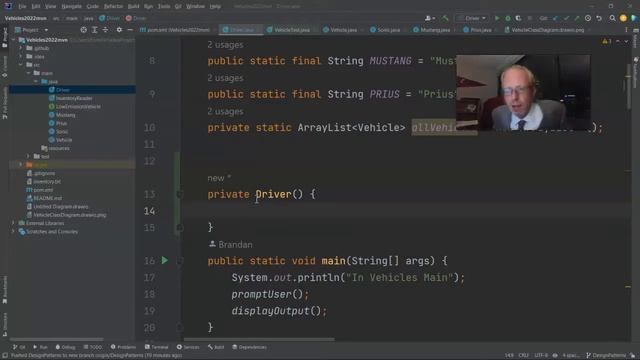The height and width of the screenshot is (360, 640).
Task: Expand External Libraries node
Action: (x=13, y=223)
